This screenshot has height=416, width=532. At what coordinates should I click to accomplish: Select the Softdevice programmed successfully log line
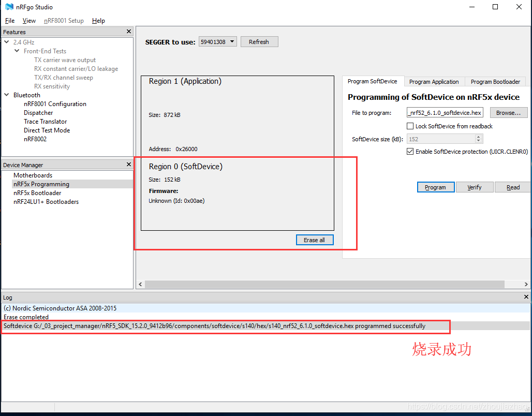(265, 326)
